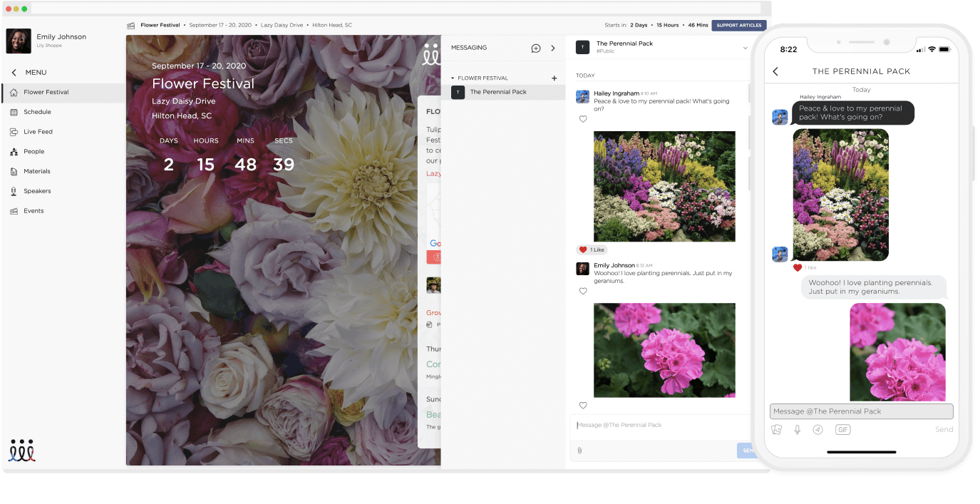Tap the location arrow icon on phone

818,430
